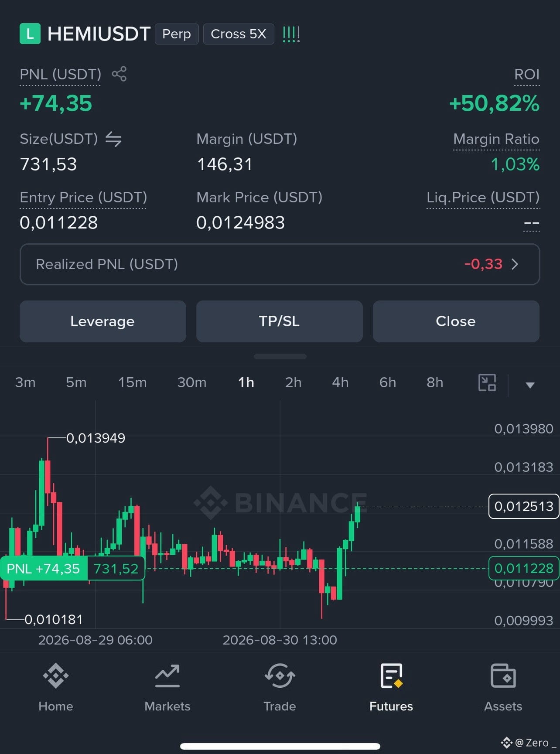
Task: Open the Markets tab icon
Action: (x=167, y=676)
